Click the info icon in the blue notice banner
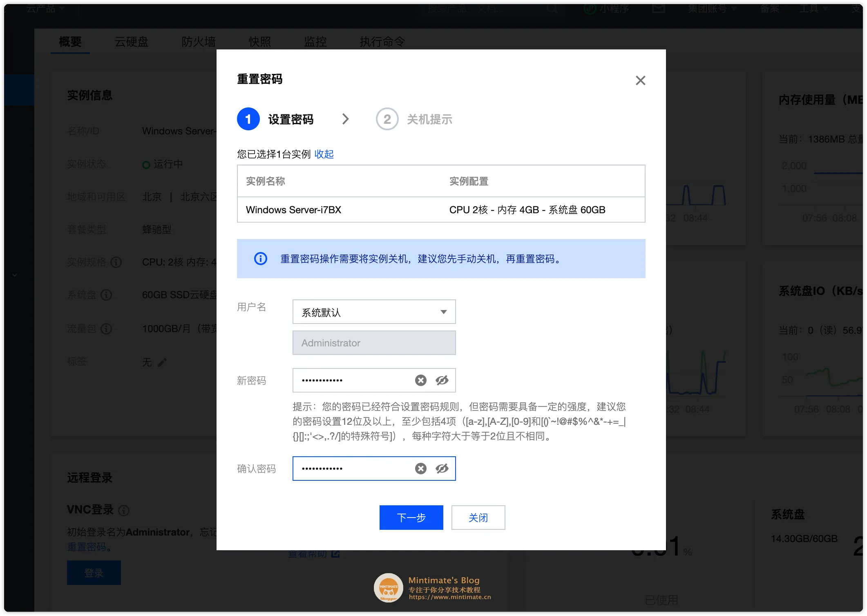 pyautogui.click(x=261, y=259)
